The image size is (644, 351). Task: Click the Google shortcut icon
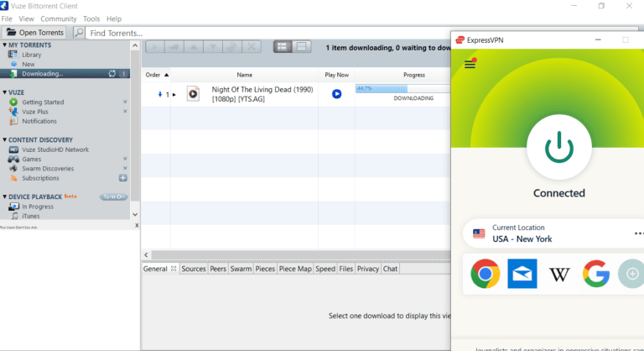coord(595,274)
